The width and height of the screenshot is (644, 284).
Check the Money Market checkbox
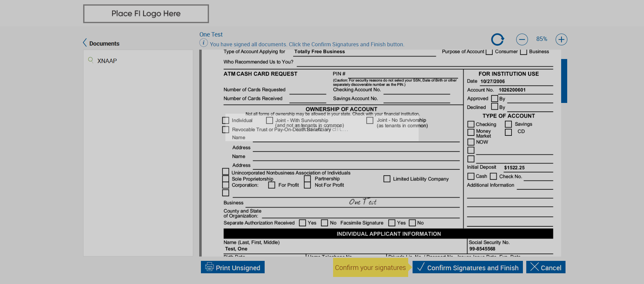click(x=471, y=132)
